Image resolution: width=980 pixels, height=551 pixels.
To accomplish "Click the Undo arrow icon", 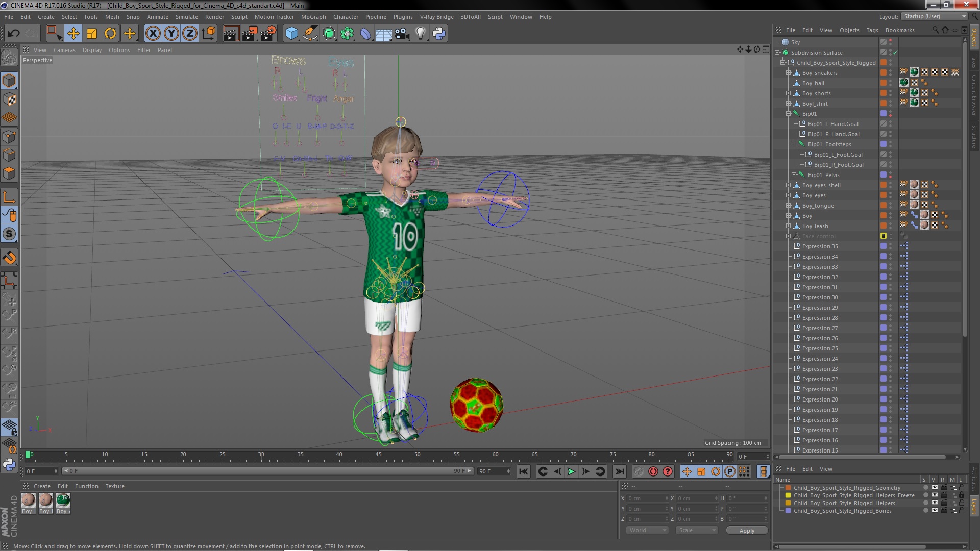I will 14,34.
